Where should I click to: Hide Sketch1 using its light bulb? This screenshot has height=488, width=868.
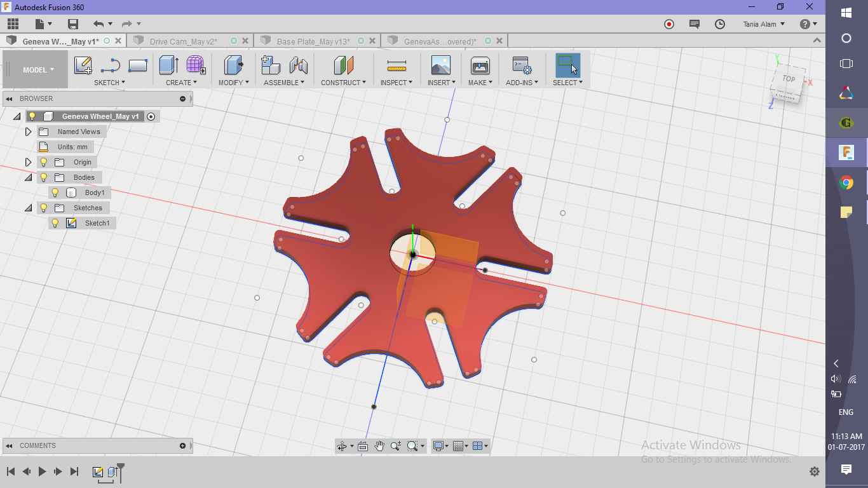coord(55,223)
